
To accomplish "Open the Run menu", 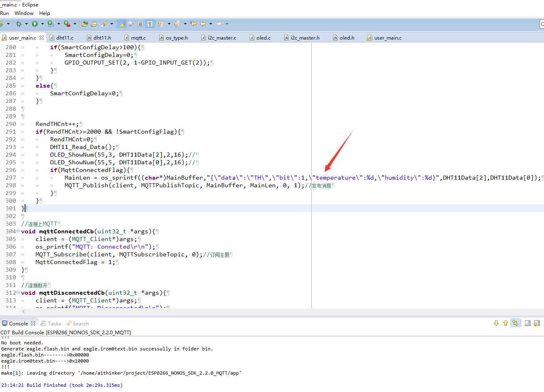I will (x=4, y=13).
